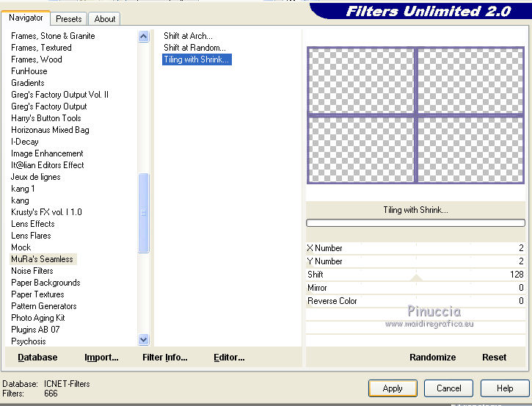Select MuRa's Seamless category

coord(42,259)
